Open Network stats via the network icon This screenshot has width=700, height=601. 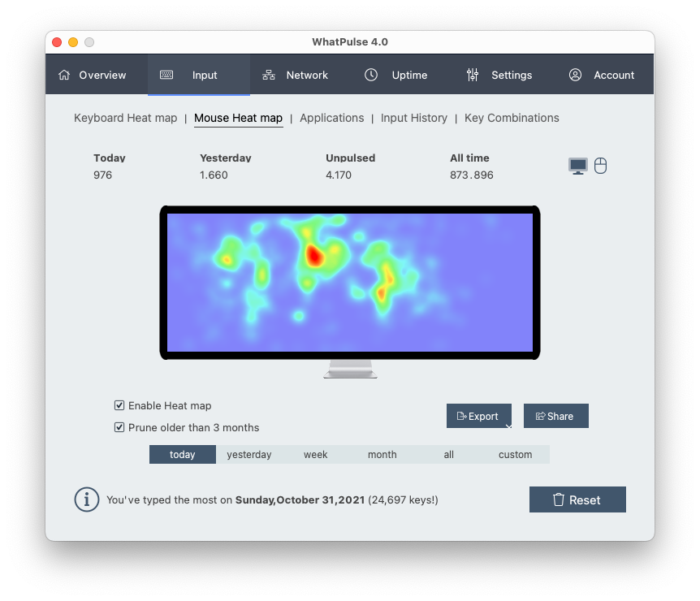(x=268, y=74)
